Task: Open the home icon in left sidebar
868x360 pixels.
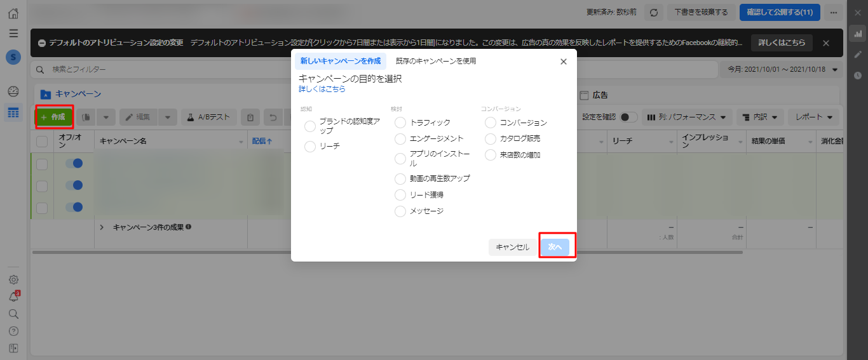Action: pyautogui.click(x=13, y=13)
